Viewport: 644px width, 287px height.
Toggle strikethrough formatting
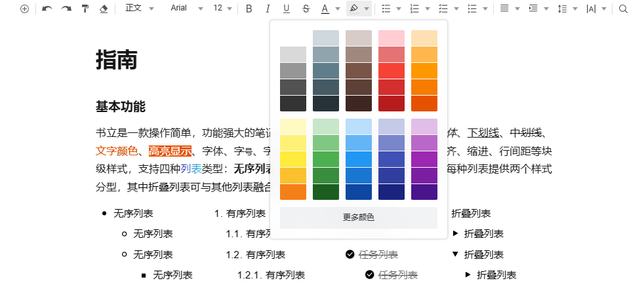306,9
